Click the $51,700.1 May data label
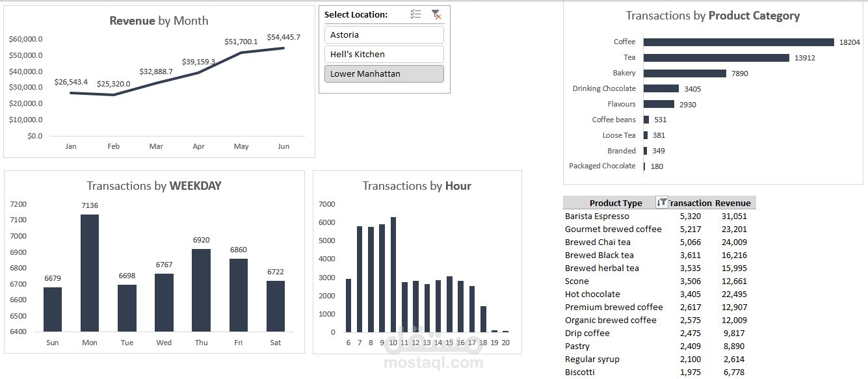The width and height of the screenshot is (868, 379). [241, 42]
